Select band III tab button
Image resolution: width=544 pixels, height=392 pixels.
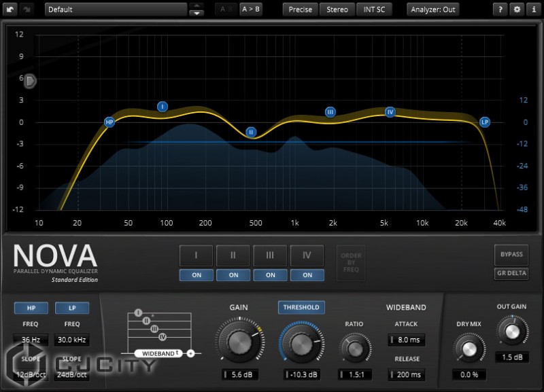click(x=270, y=255)
